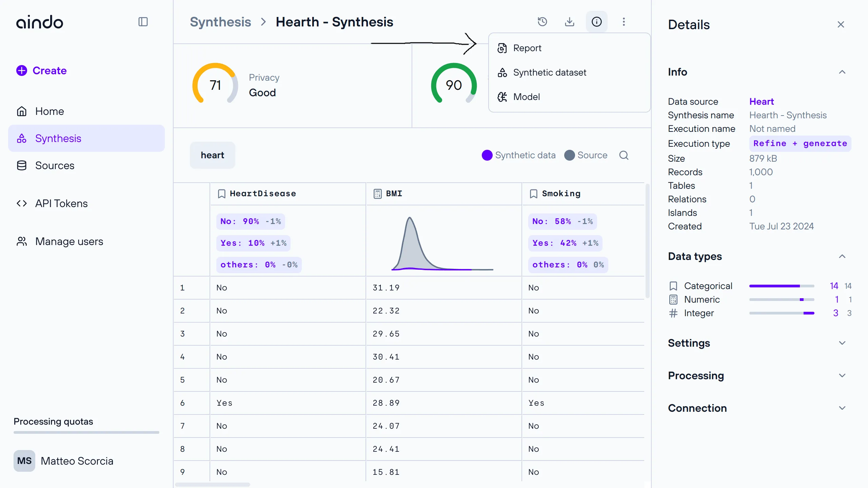Open the three-dot more options menu

[x=624, y=22]
